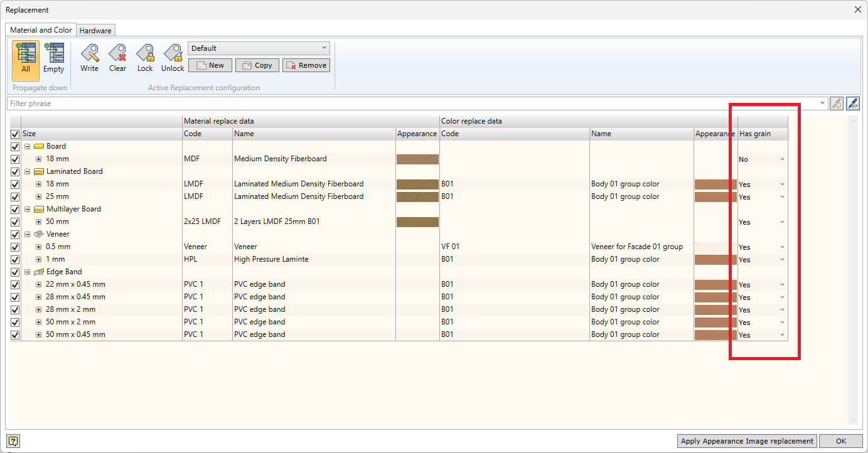Viewport: 868px width, 453px height.
Task: Click the Clear configuration icon
Action: [117, 58]
